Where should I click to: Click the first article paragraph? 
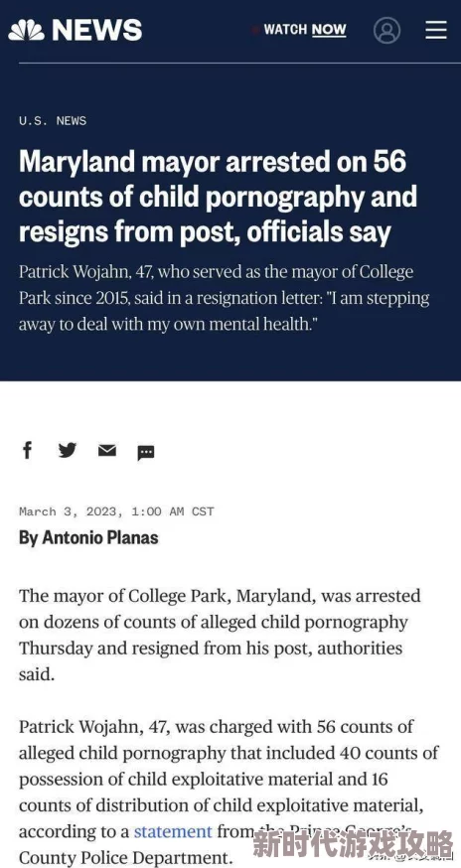pyautogui.click(x=220, y=635)
